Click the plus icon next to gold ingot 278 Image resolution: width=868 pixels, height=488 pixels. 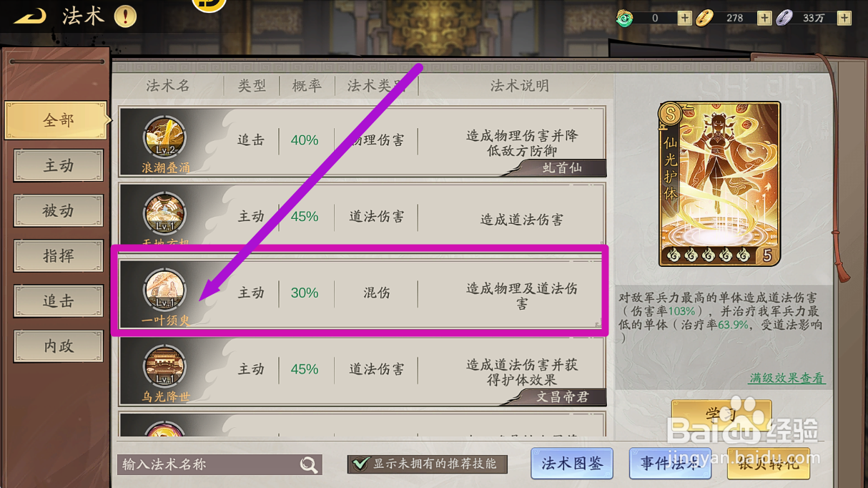(764, 18)
